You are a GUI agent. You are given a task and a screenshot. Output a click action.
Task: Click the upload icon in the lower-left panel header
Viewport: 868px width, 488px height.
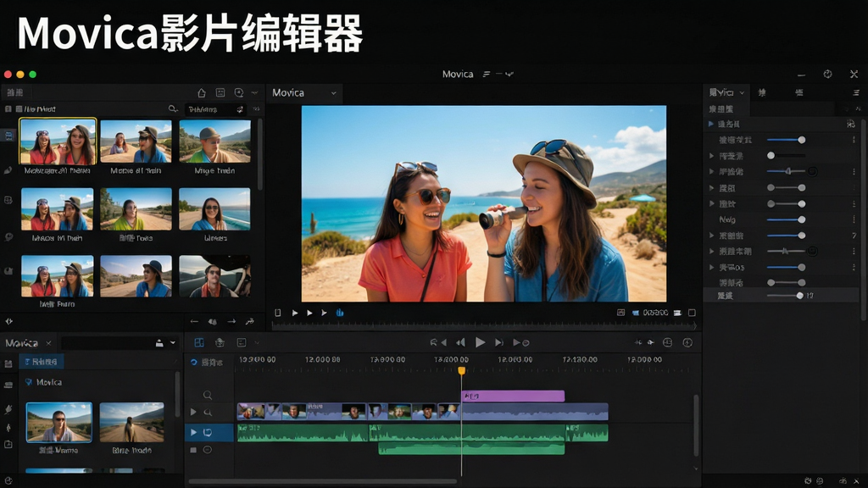(x=159, y=343)
